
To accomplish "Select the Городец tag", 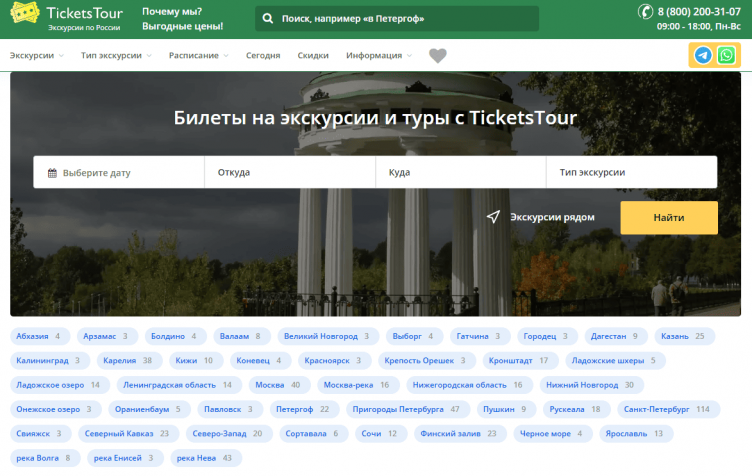I will 548,336.
